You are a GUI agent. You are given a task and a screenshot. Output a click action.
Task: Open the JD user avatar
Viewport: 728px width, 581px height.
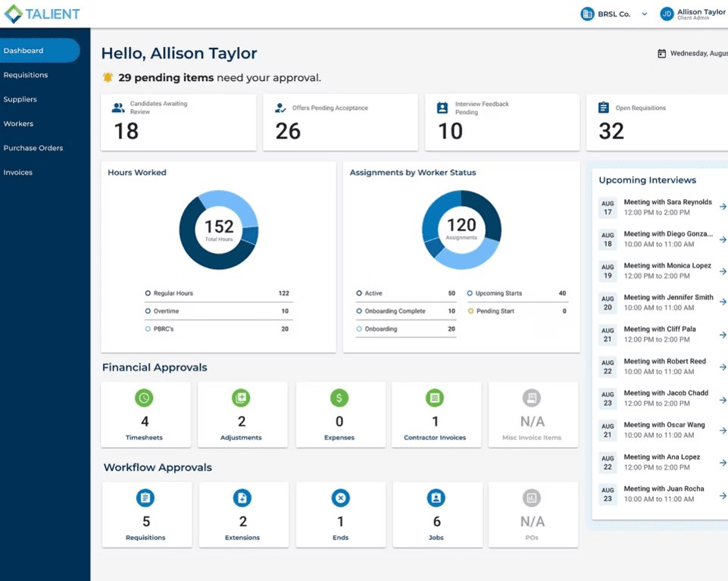pos(667,14)
